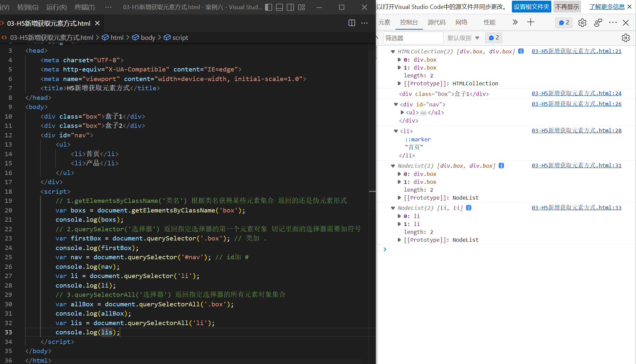The width and height of the screenshot is (636, 364).
Task: Collapse the div id="nav" console node
Action: 396,104
